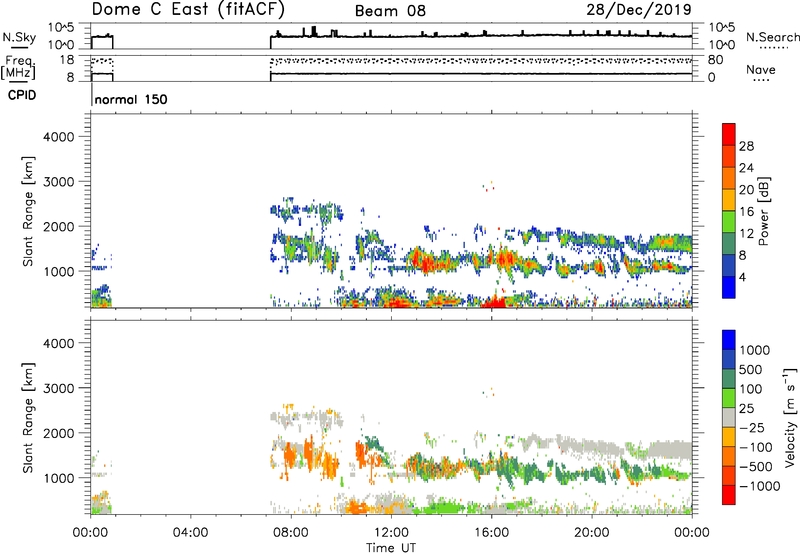
Task: Click the 'Time UT' axis title
Action: pos(391,548)
